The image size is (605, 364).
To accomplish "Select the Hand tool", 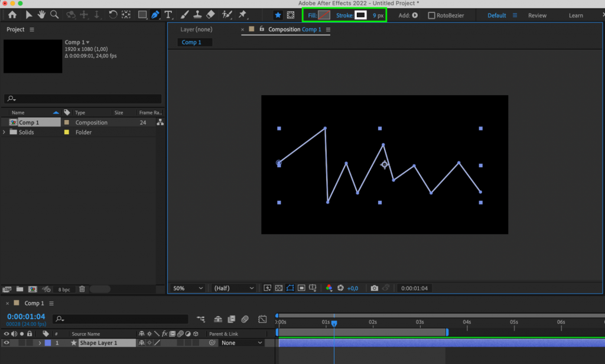I will 42,15.
